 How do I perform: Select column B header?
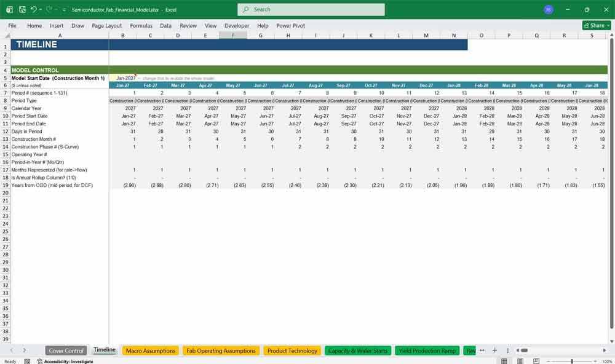[x=123, y=35]
